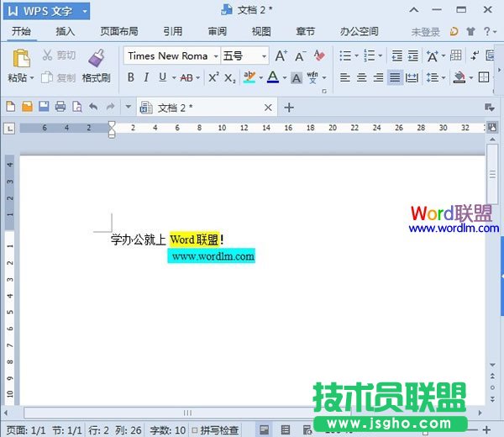Open the 插入 tab
Image resolution: width=504 pixels, height=437 pixels.
66,31
